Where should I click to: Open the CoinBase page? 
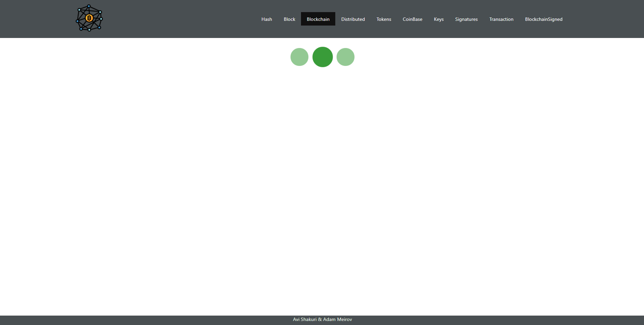412,19
